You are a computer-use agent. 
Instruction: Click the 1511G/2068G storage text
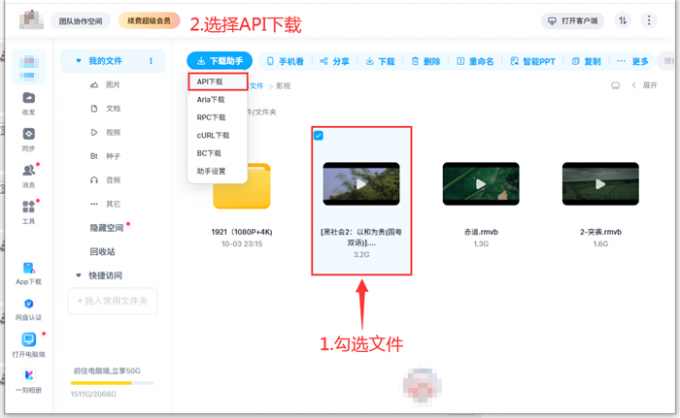tap(93, 394)
